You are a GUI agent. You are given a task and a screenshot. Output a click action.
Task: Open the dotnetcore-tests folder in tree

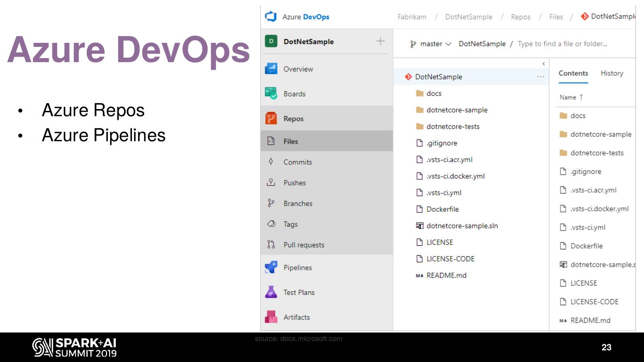(453, 126)
